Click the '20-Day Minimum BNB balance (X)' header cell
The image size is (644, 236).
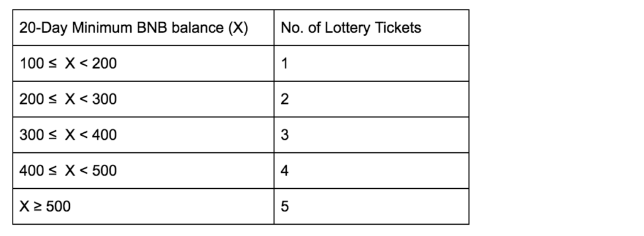[143, 28]
